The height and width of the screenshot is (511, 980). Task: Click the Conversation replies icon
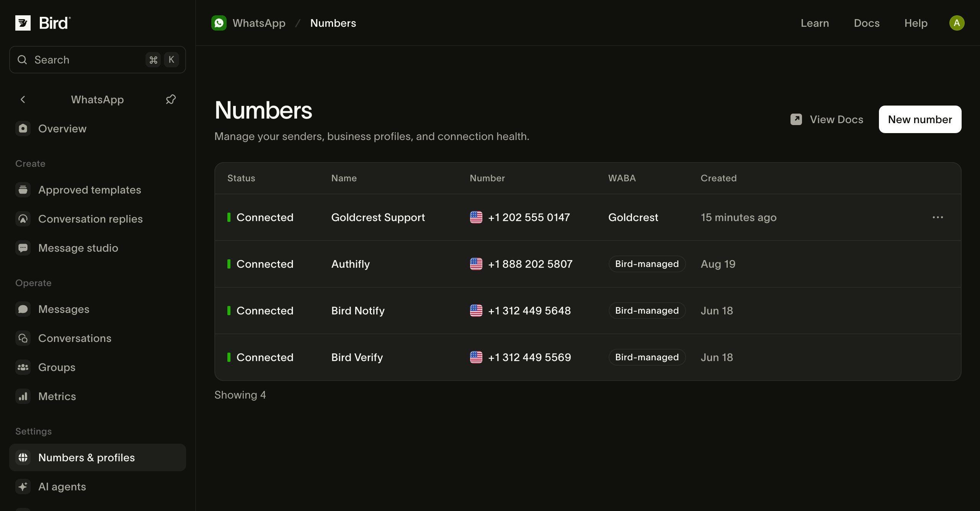click(x=23, y=219)
